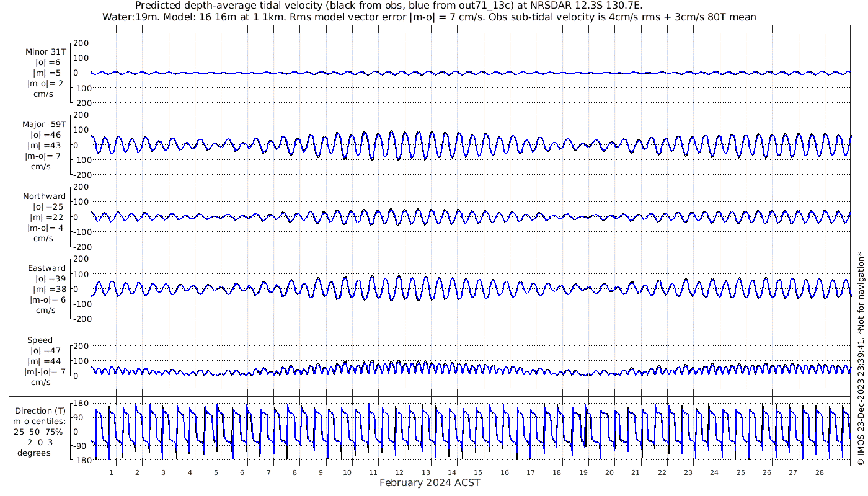Click the subtitle line starting with 'Water:19m. Model'
Image resolution: width=868 pixels, height=496 pixels.
pyautogui.click(x=429, y=17)
